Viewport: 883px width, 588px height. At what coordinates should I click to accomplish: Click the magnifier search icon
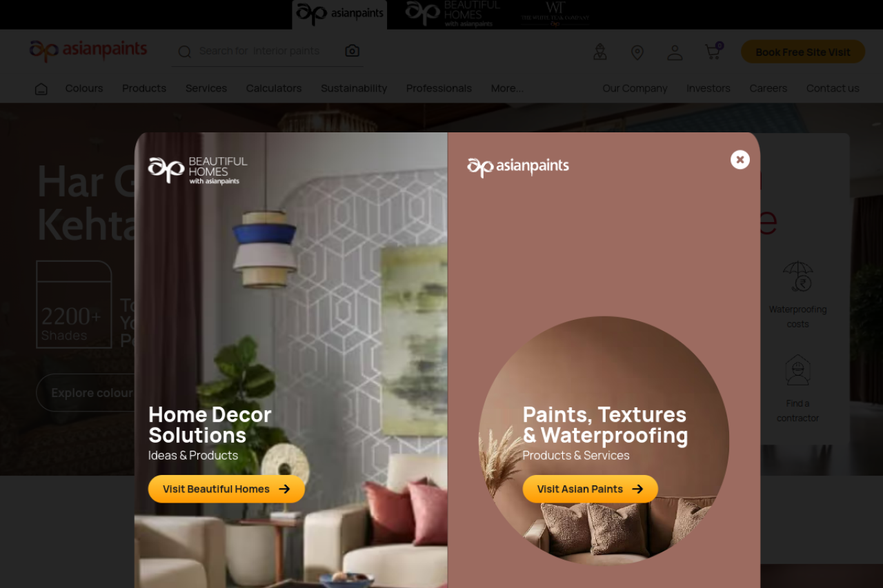tap(184, 52)
